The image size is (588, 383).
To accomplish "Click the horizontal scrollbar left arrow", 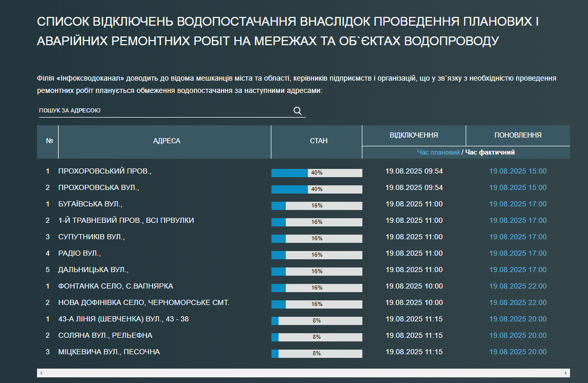I will pos(41,373).
